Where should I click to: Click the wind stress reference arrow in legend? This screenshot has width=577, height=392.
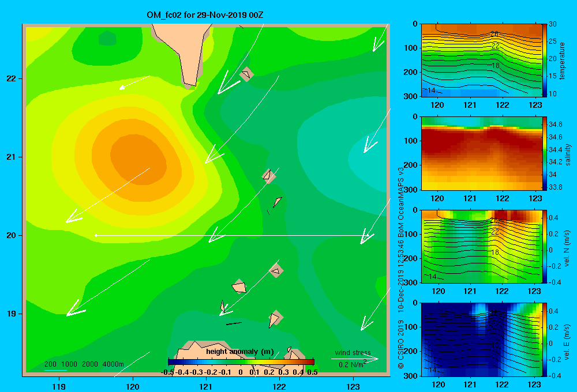pyautogui.click(x=355, y=359)
